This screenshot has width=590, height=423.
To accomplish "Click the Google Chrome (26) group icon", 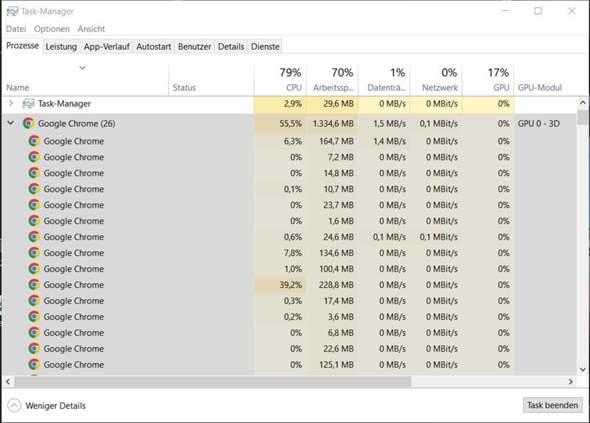I will 28,123.
